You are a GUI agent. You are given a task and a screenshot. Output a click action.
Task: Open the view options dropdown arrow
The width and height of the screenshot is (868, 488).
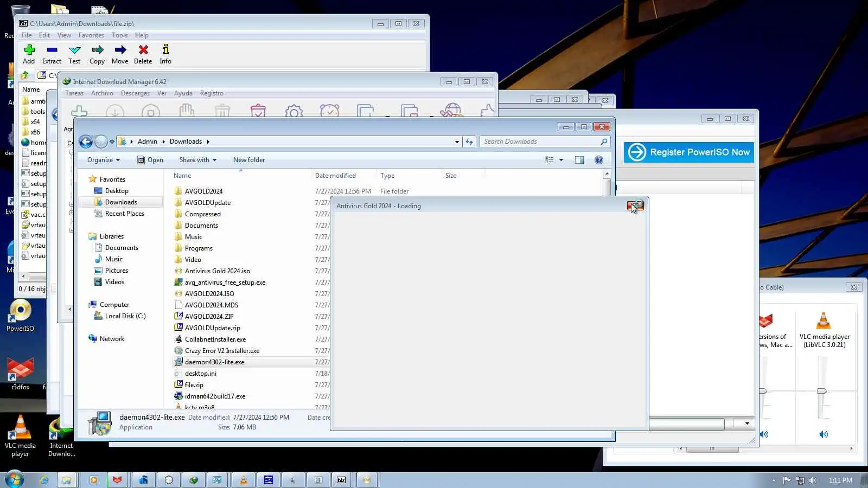(561, 160)
